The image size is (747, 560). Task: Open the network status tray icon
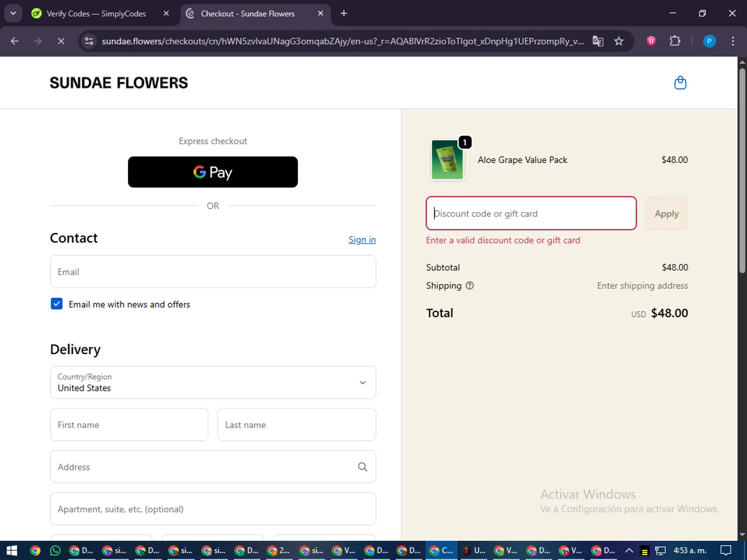tap(660, 551)
